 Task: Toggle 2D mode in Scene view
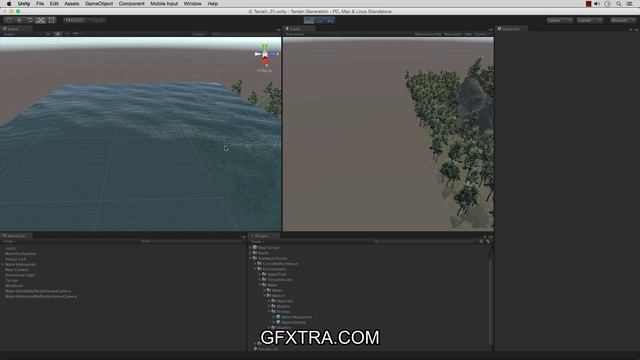tap(48, 34)
